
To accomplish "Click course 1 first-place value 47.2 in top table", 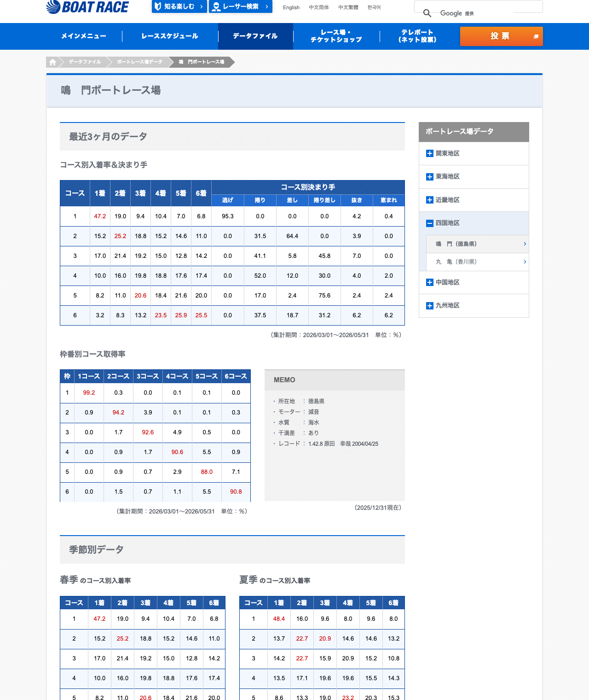I will pos(100,216).
